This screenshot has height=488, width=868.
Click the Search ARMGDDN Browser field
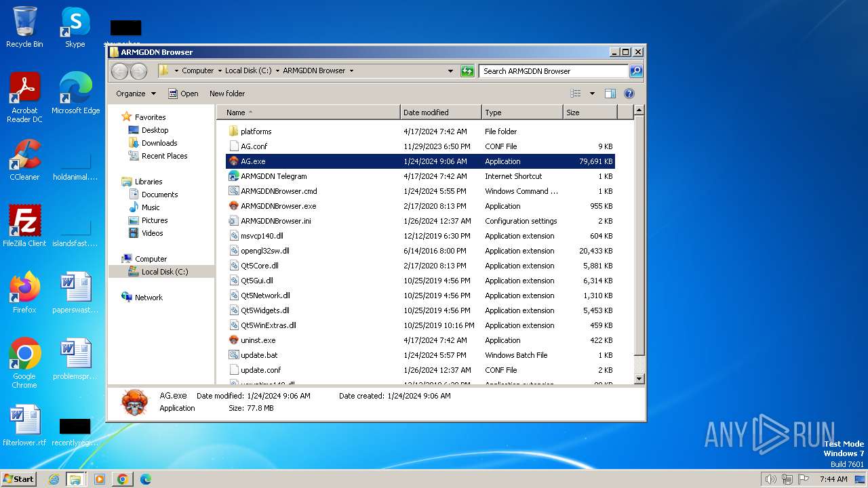(553, 70)
